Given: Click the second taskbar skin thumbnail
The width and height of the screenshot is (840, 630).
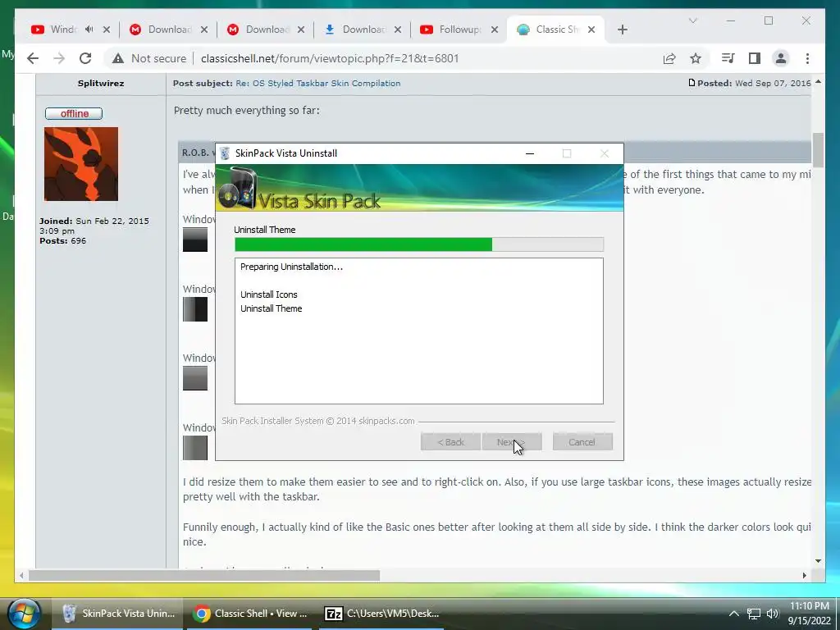Looking at the screenshot, I should pyautogui.click(x=195, y=309).
